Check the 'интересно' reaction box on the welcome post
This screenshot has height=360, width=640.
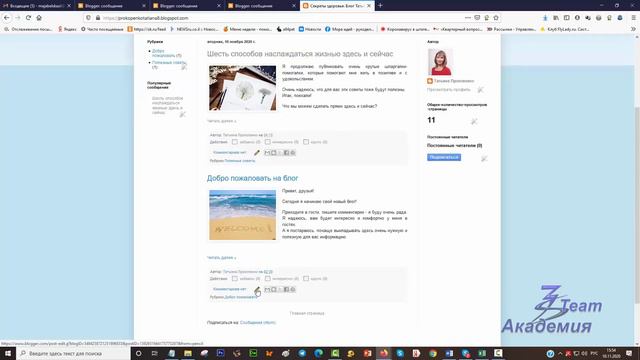[x=267, y=278]
